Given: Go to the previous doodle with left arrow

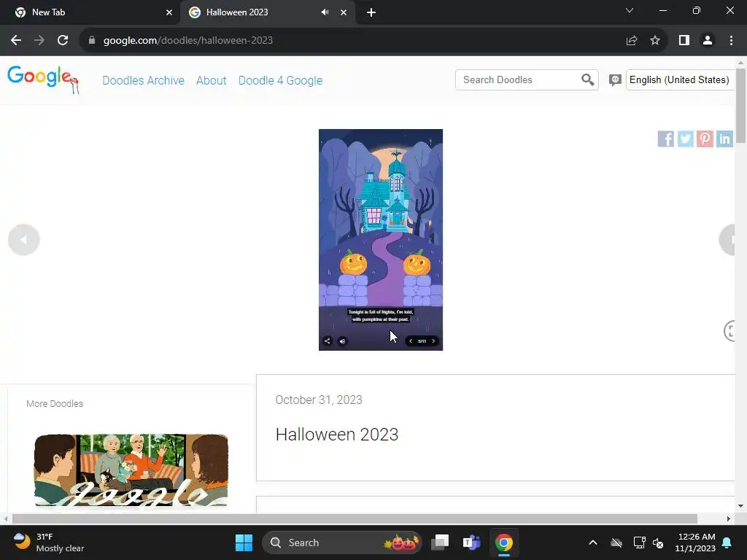Looking at the screenshot, I should [24, 239].
